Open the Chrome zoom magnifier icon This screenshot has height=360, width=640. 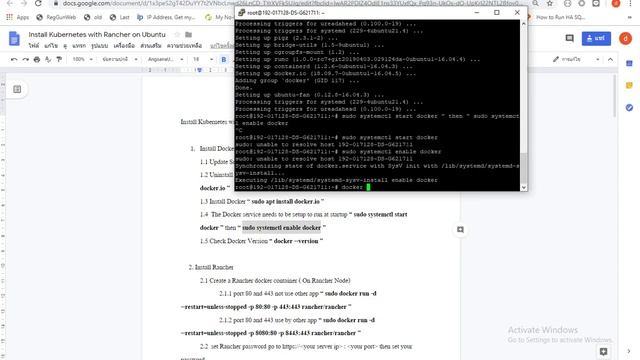click(x=535, y=3)
